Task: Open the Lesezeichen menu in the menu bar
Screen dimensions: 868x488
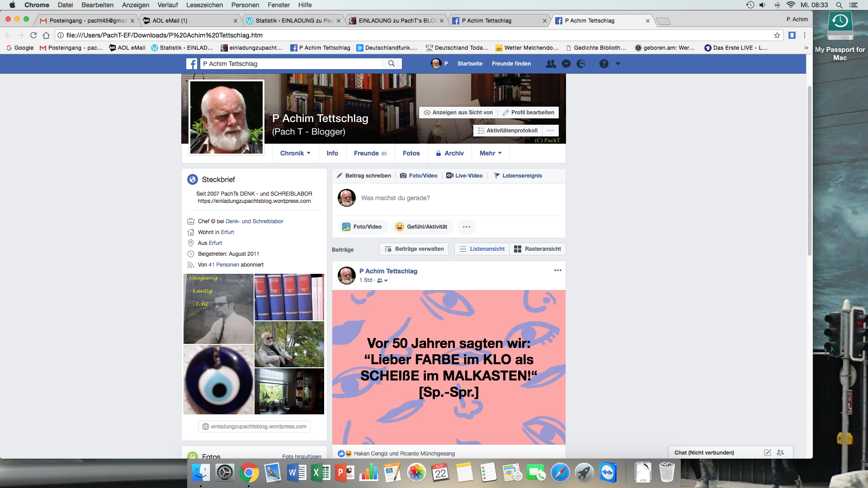Action: point(204,5)
